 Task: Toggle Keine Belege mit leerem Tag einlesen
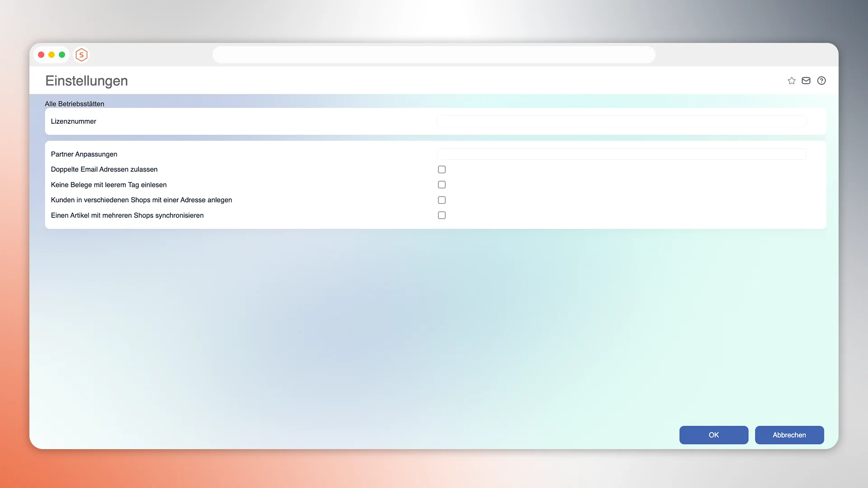tap(442, 185)
